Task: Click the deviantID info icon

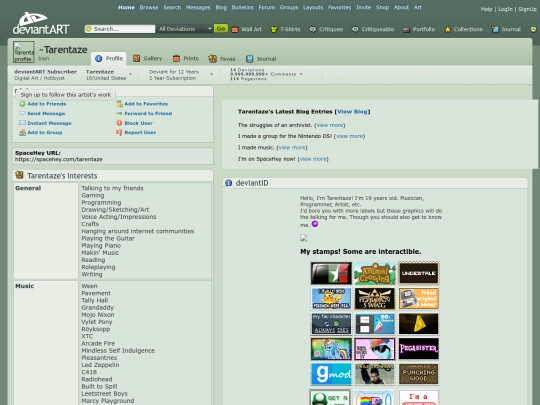Action: (x=228, y=183)
